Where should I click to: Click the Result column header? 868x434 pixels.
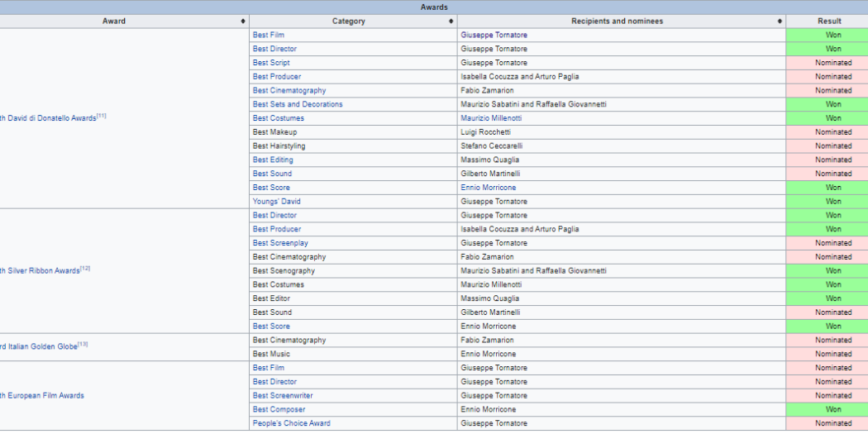[x=829, y=21]
